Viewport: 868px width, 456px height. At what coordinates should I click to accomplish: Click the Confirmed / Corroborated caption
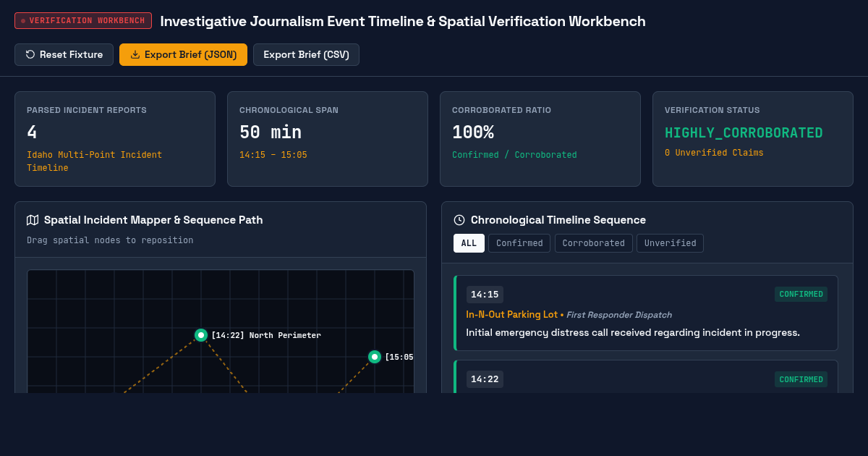tap(514, 155)
